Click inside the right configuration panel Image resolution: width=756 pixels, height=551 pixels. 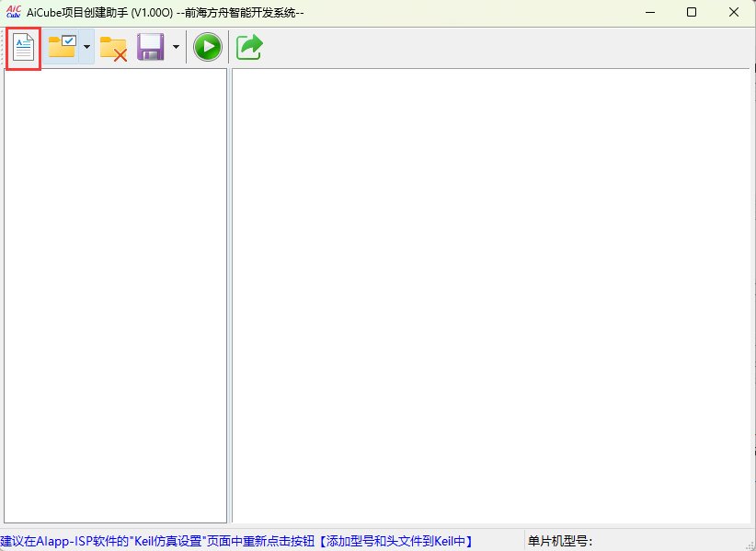point(491,295)
